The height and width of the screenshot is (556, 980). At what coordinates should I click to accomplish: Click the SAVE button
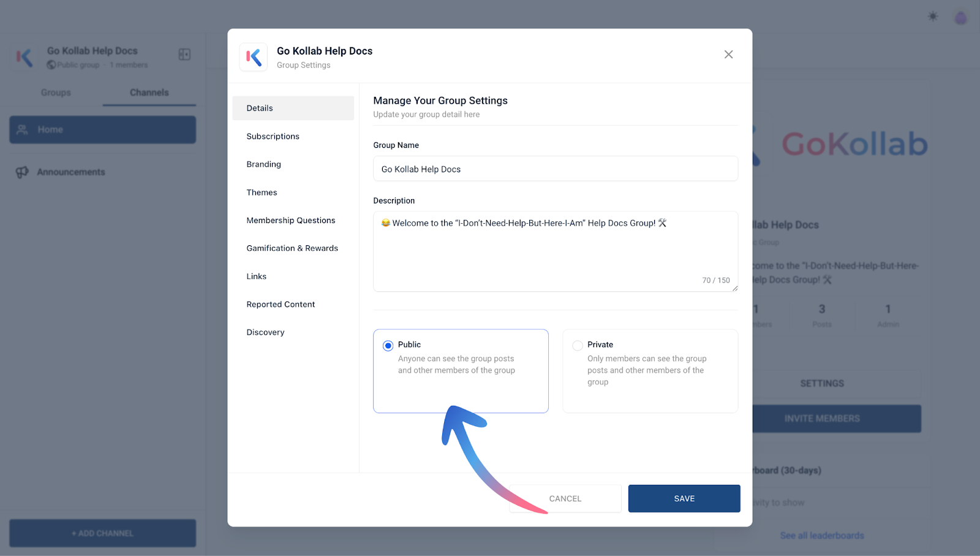click(684, 498)
